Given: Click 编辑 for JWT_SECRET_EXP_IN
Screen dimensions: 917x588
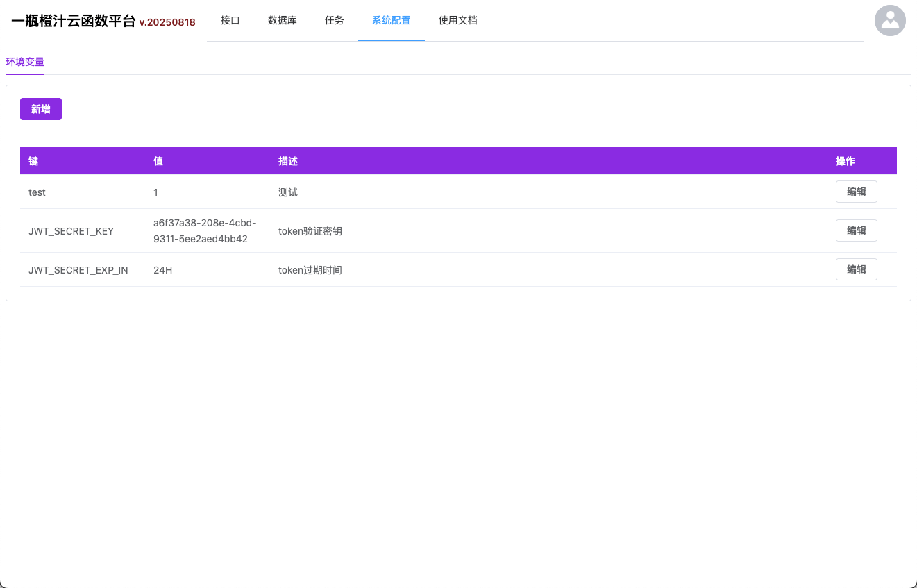Looking at the screenshot, I should 856,269.
